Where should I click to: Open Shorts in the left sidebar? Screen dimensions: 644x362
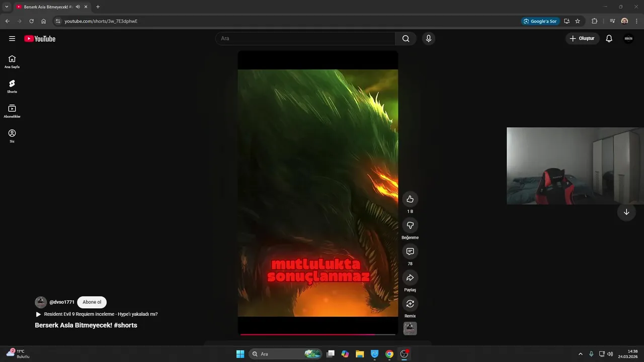point(12,86)
